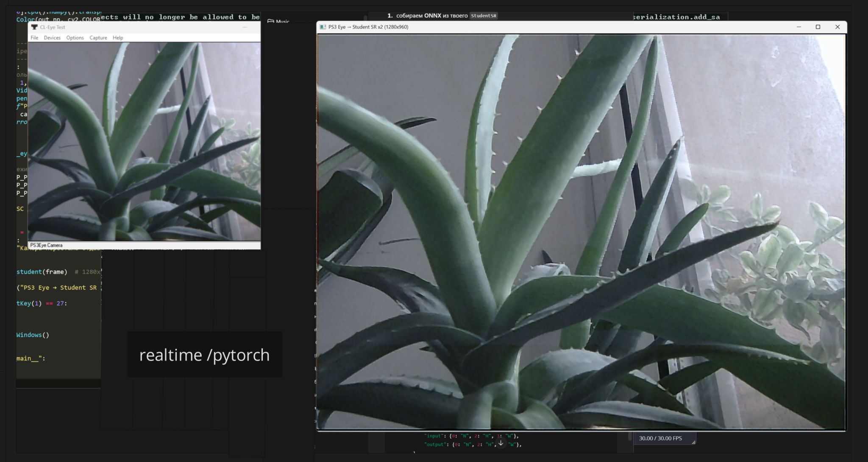Open the Devices menu in CL-Eye Test
The width and height of the screenshot is (868, 462).
pos(53,38)
